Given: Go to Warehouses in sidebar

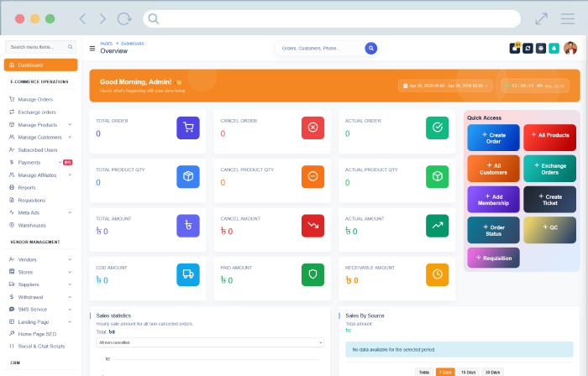Looking at the screenshot, I should click(32, 225).
